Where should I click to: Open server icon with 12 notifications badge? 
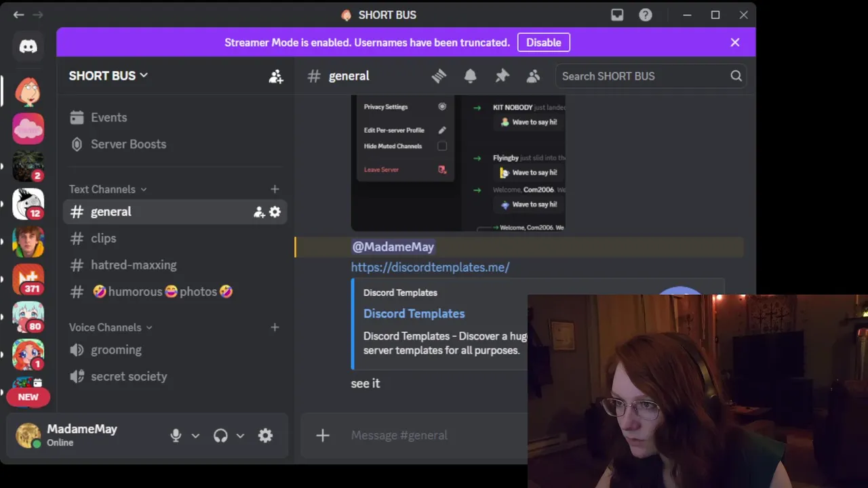(x=28, y=204)
